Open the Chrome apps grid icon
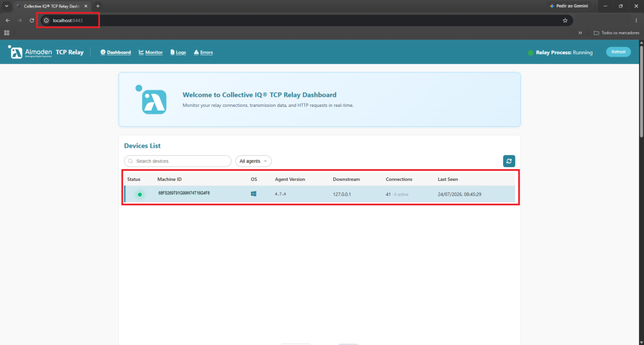The image size is (644, 345). [x=6, y=33]
